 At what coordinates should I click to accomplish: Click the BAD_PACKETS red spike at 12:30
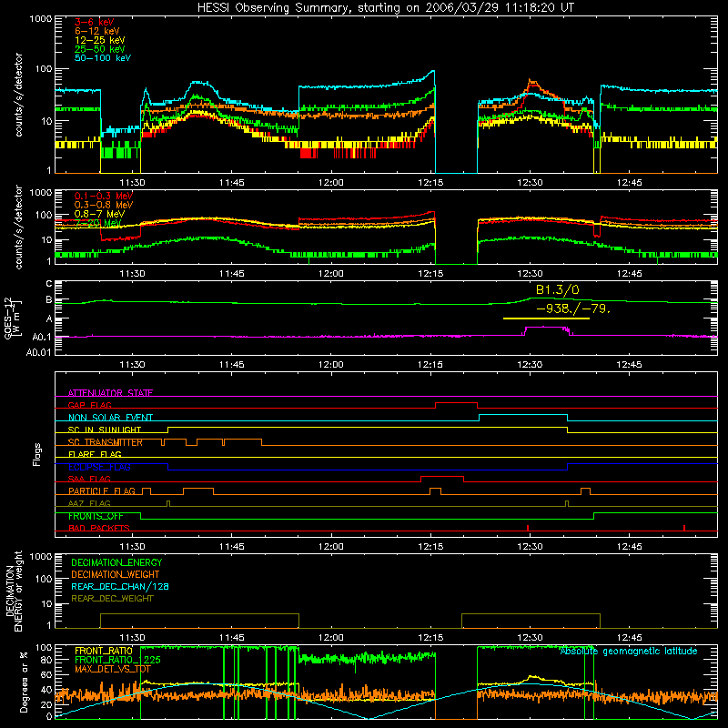coord(529,528)
